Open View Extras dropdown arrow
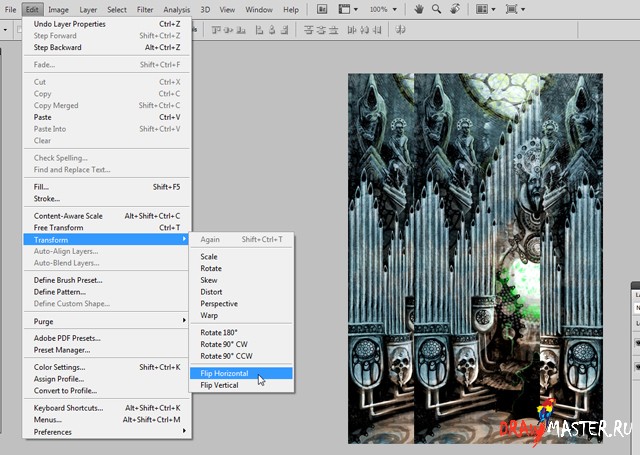This screenshot has height=455, width=640. pos(356,9)
